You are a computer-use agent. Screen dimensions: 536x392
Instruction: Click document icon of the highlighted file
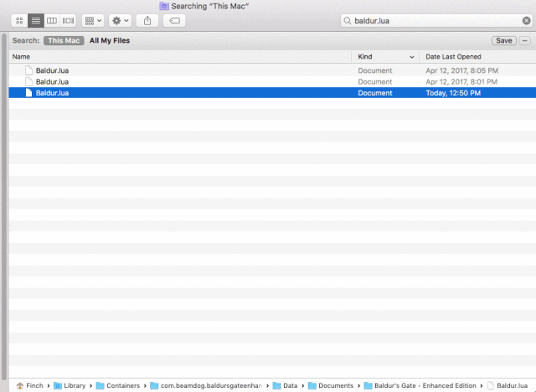(29, 93)
